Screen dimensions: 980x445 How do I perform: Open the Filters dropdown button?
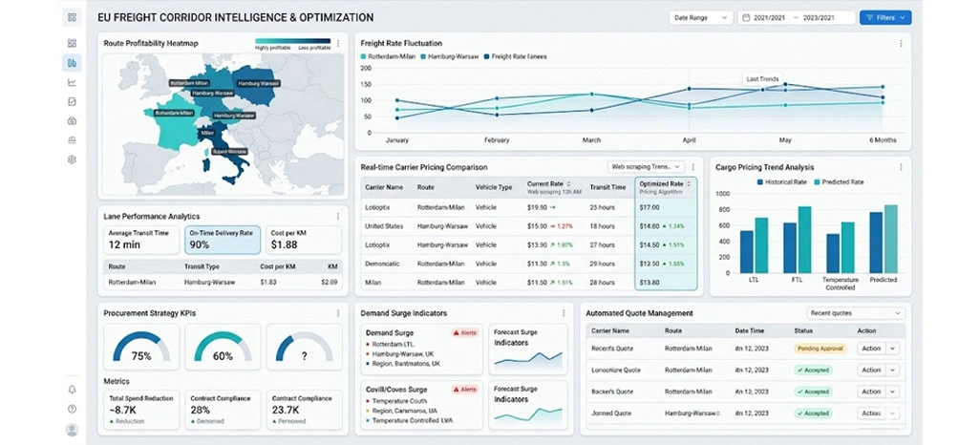click(885, 17)
